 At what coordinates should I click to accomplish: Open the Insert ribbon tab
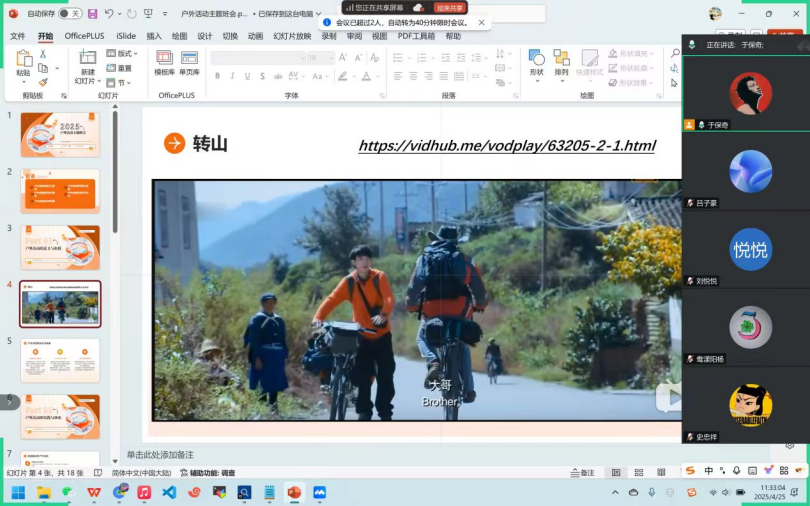tap(154, 36)
